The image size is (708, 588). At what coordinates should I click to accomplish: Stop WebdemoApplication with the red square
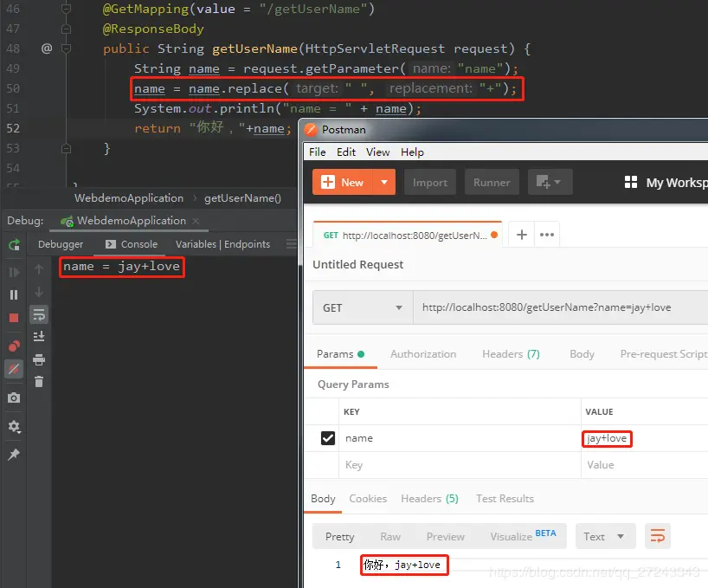point(14,318)
